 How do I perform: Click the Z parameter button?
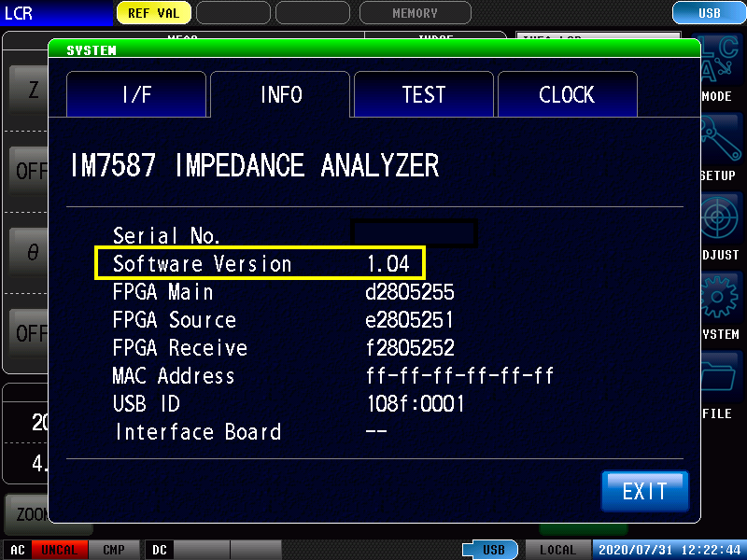30,90
